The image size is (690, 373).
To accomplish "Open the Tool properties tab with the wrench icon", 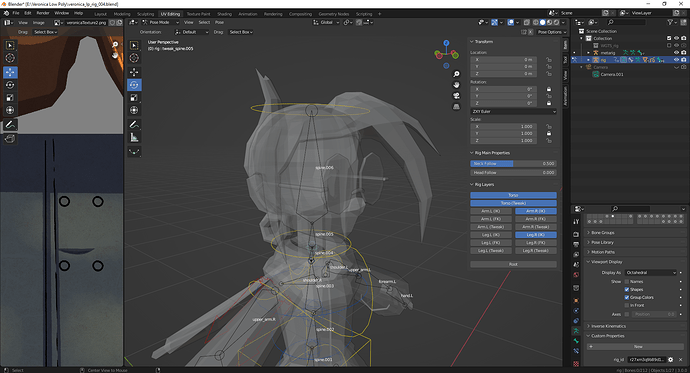I will point(576,222).
